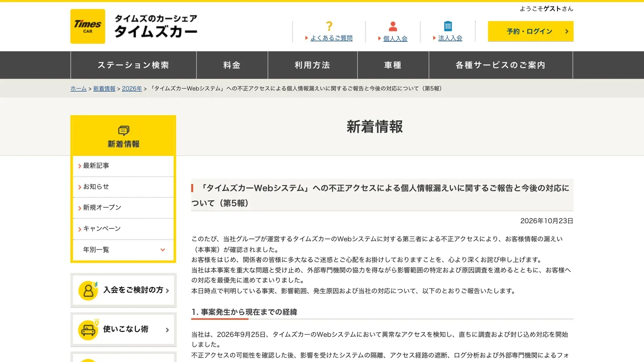Image resolution: width=644 pixels, height=362 pixels.
Task: Follow the よくあるご質問 link
Action: click(331, 38)
